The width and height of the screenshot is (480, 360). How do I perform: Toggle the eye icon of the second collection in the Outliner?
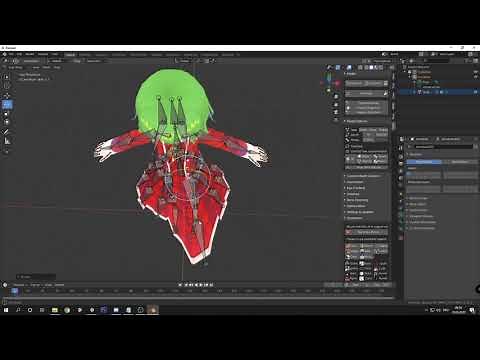(x=476, y=77)
